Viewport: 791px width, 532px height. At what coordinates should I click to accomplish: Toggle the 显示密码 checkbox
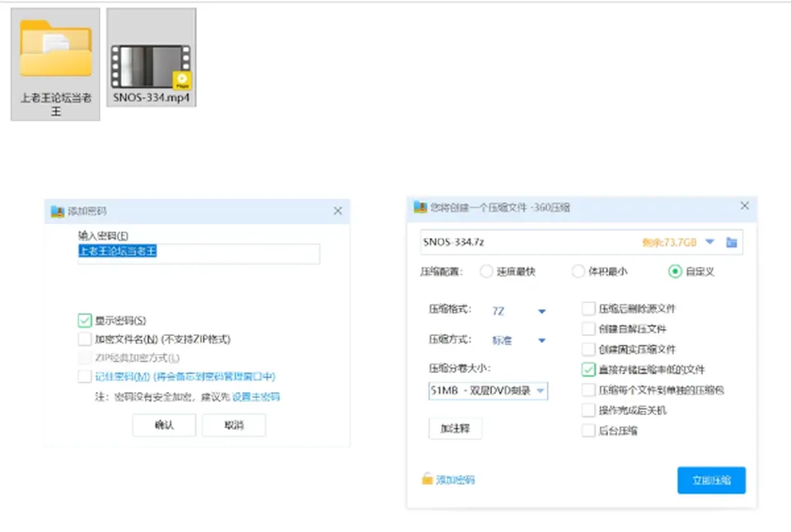(x=85, y=320)
